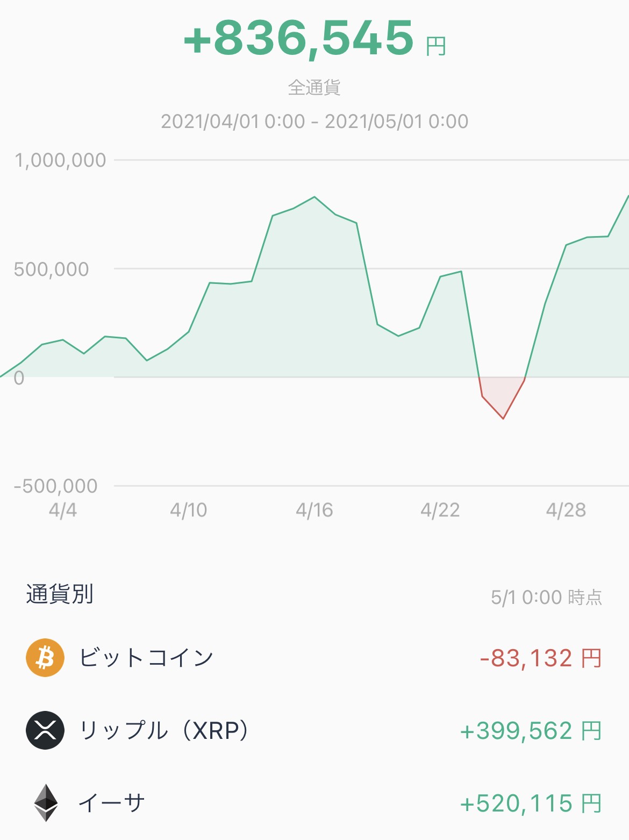Tap the Ripple XRP black icon

click(45, 730)
